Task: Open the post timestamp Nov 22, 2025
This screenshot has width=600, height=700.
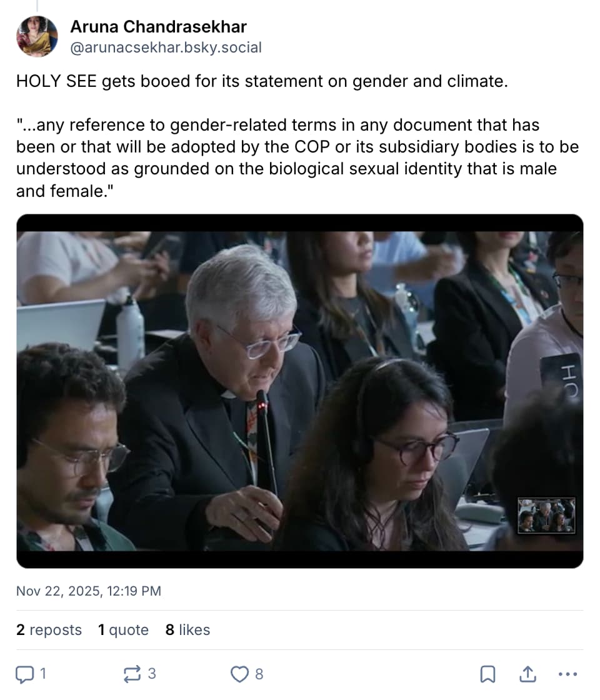Action: pos(87,591)
